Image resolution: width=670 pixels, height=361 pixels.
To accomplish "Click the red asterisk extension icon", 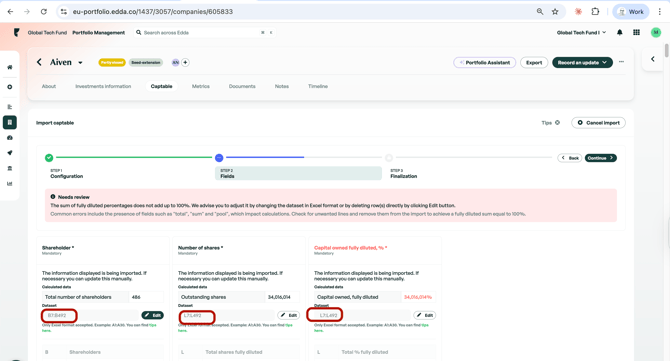I will pyautogui.click(x=578, y=12).
